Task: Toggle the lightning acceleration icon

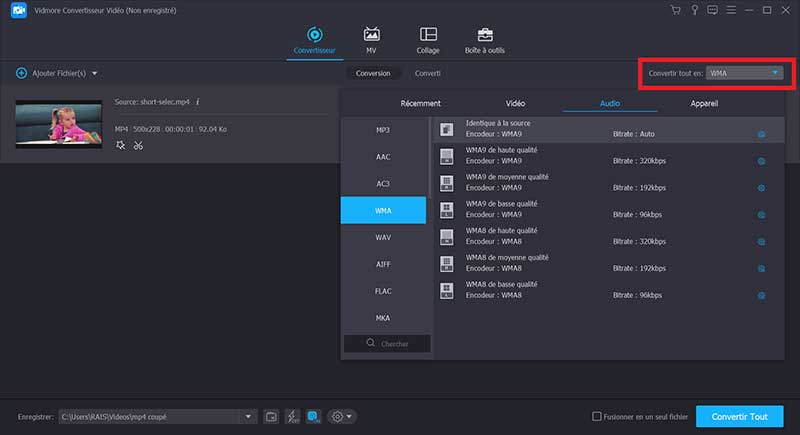Action: [x=292, y=417]
